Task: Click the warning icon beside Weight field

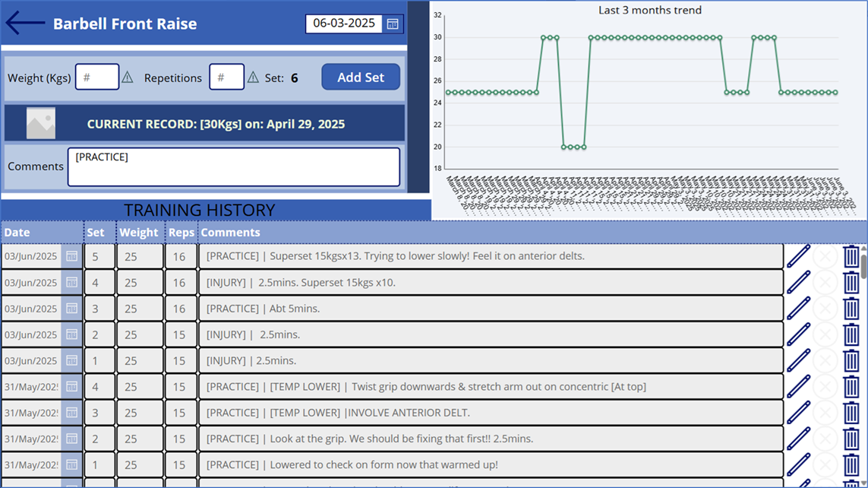Action: (x=128, y=78)
